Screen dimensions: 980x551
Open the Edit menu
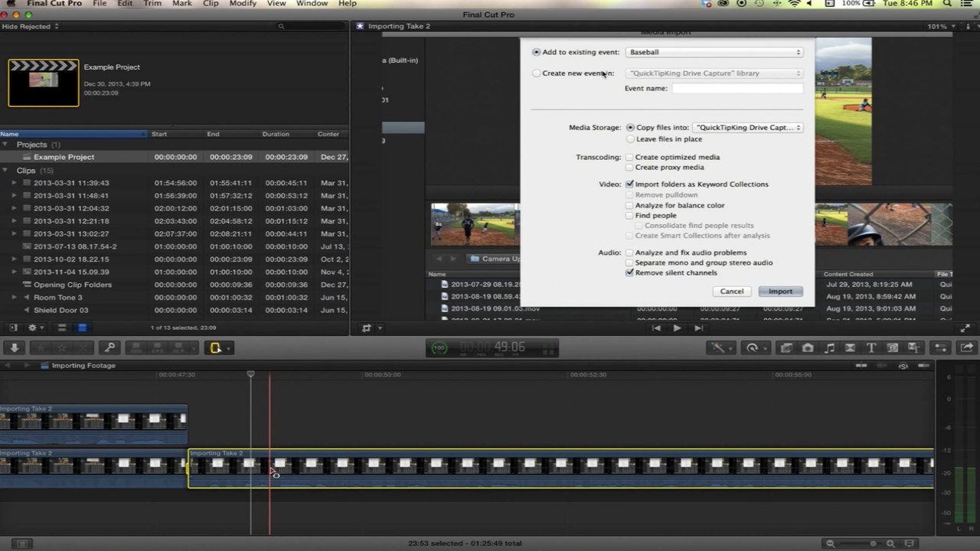pyautogui.click(x=125, y=4)
